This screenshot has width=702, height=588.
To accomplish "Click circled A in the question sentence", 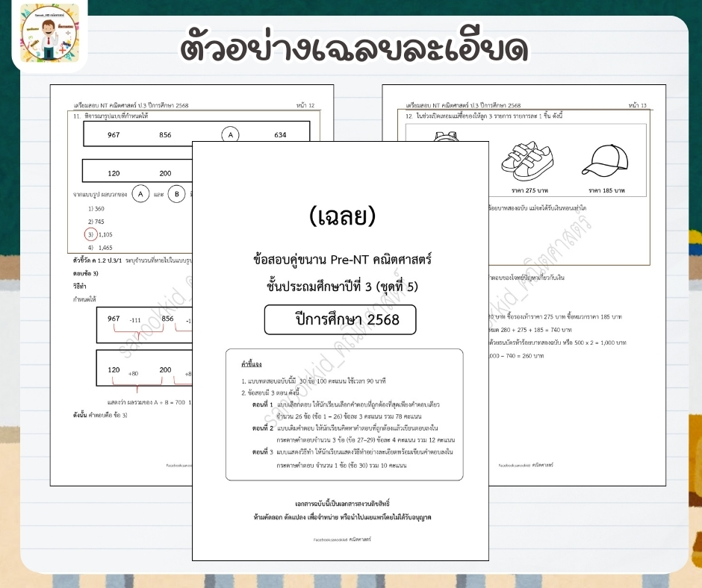I will coord(140,194).
